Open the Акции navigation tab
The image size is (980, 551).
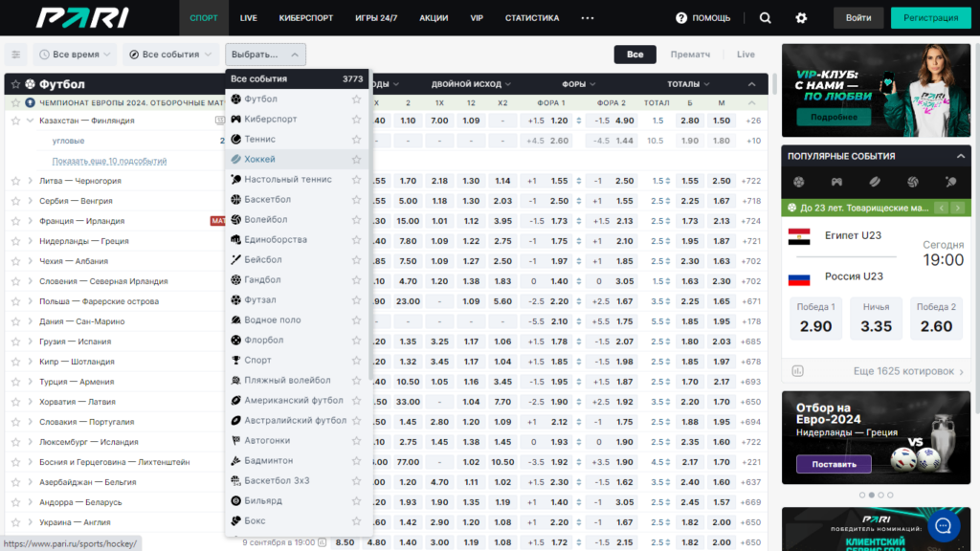[434, 18]
